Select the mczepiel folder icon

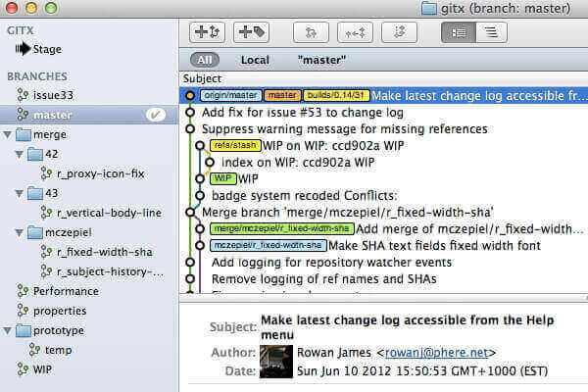35,232
